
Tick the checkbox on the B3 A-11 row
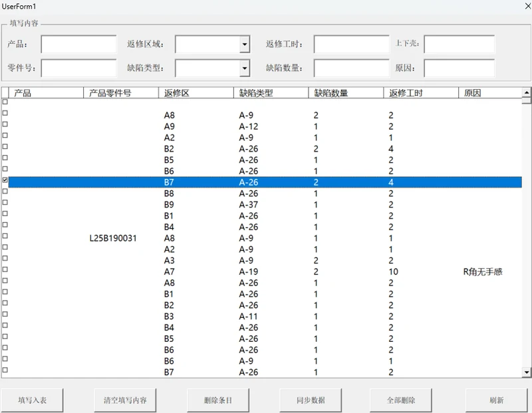tap(5, 315)
